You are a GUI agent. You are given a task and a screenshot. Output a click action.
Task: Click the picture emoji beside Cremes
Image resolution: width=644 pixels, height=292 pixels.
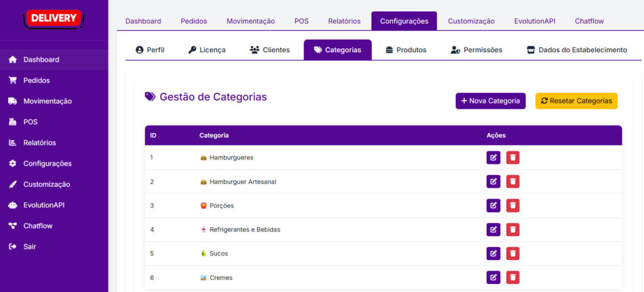[203, 278]
